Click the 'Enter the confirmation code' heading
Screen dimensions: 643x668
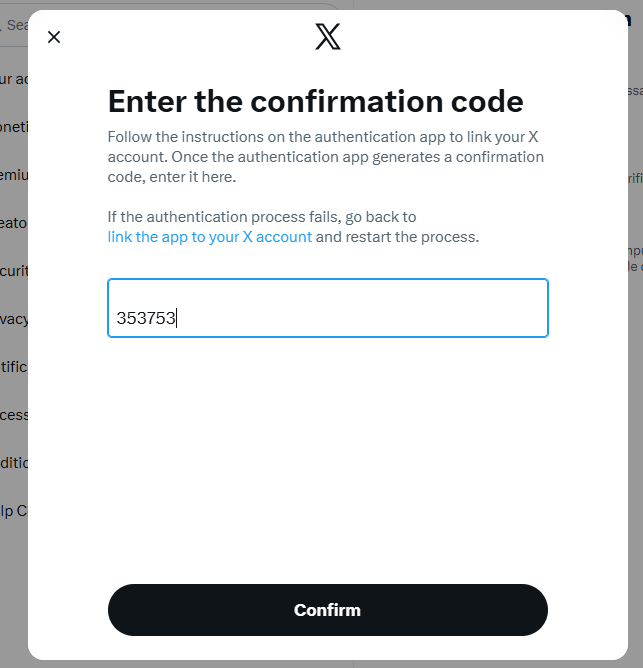pos(315,101)
